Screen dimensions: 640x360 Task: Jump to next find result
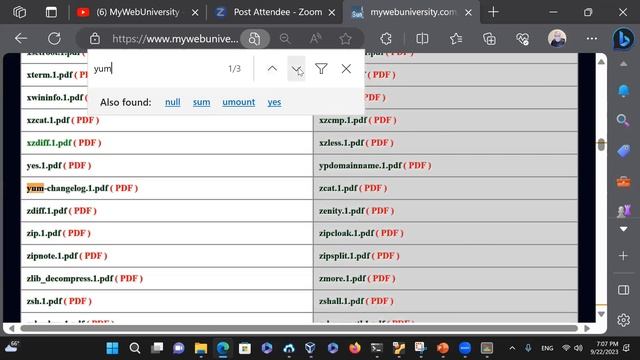click(x=296, y=69)
